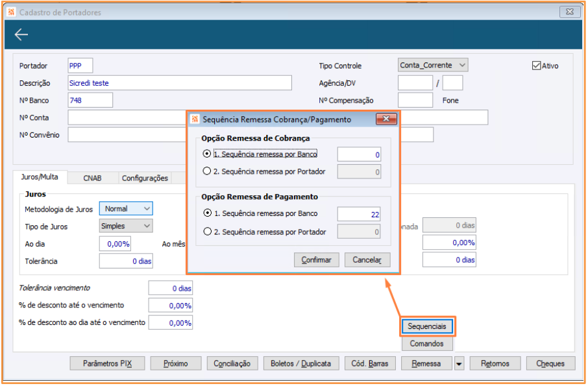The height and width of the screenshot is (386, 588).
Task: Go back using the left arrow icon
Action: [21, 34]
